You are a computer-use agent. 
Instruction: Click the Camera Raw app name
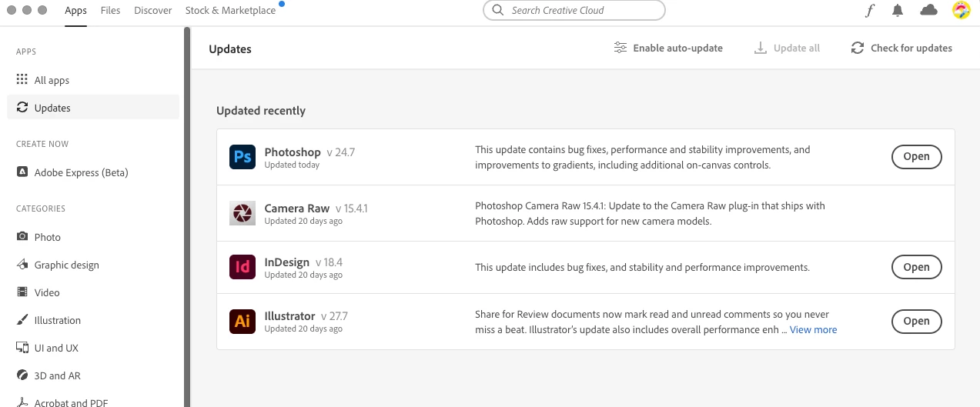(x=297, y=209)
